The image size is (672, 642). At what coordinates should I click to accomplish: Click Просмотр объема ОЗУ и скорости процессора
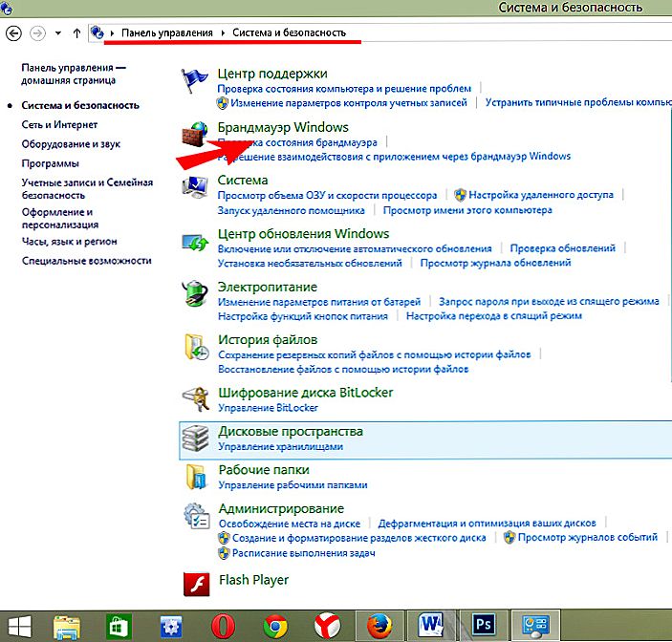tap(327, 195)
